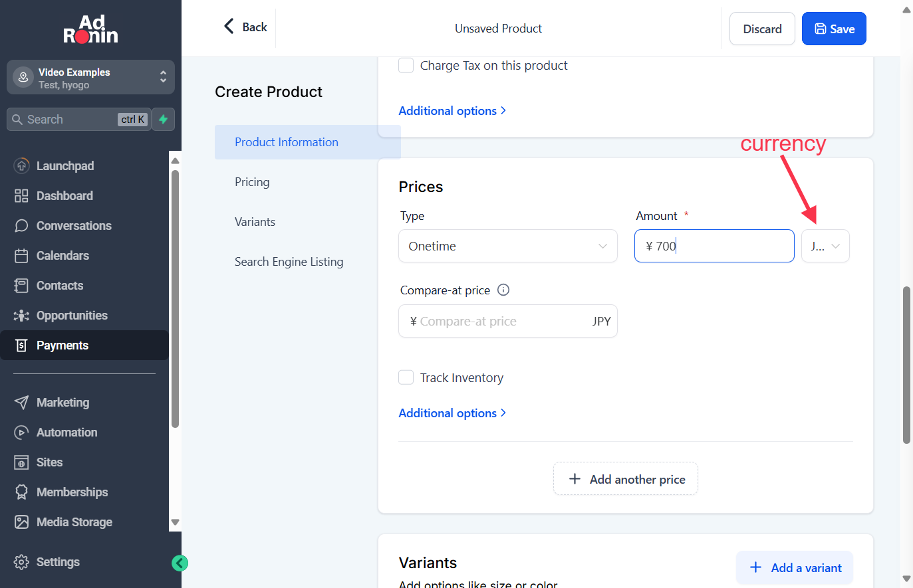Click the Automation play-circle icon
The image size is (913, 588).
click(21, 433)
